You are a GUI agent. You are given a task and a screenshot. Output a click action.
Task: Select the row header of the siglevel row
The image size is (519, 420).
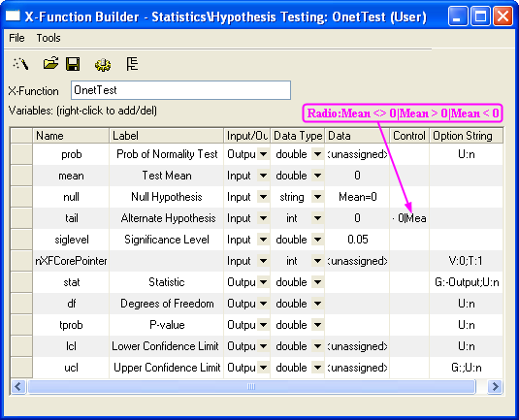[21, 240]
